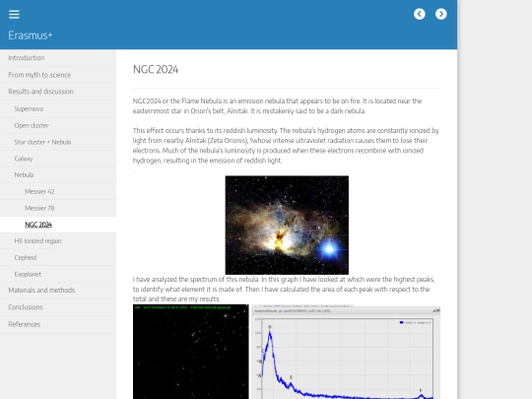
Task: Open Materials and methods section
Action: [58, 290]
